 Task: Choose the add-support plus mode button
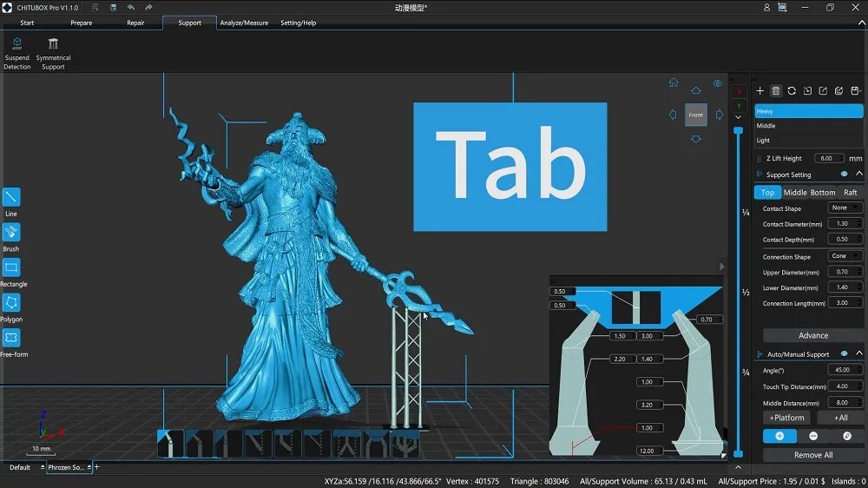779,436
